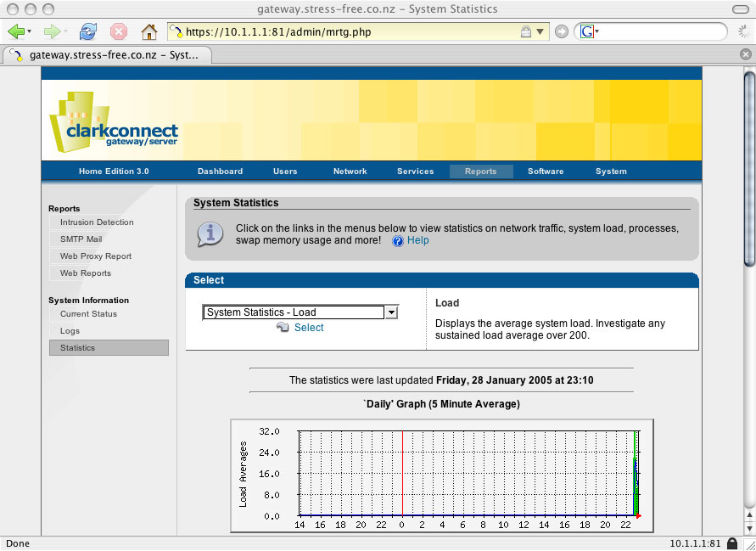Screen dimensions: 756x551
Task: Click the Home Edition 3.0 label
Action: tap(114, 171)
